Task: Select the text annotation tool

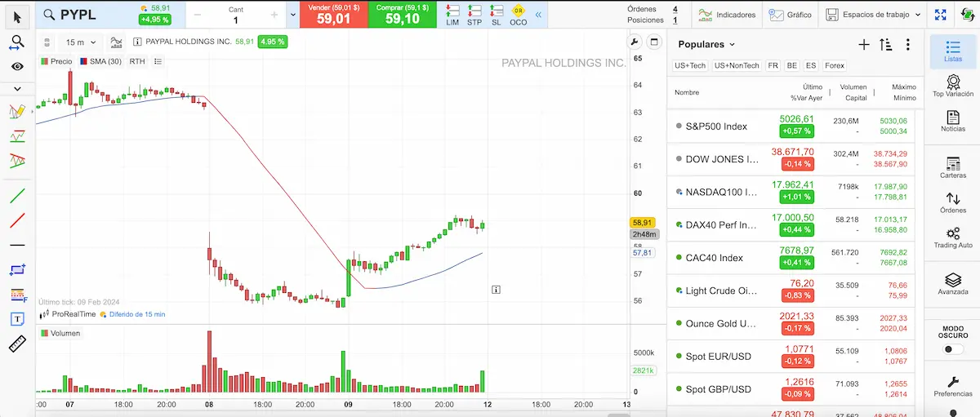Action: click(17, 319)
